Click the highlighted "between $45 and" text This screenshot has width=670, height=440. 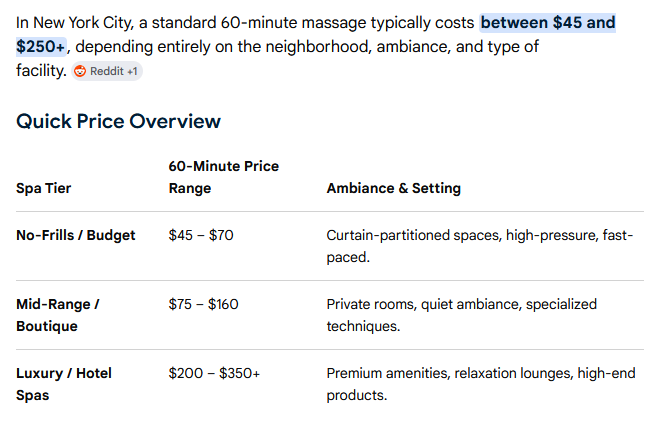click(548, 23)
